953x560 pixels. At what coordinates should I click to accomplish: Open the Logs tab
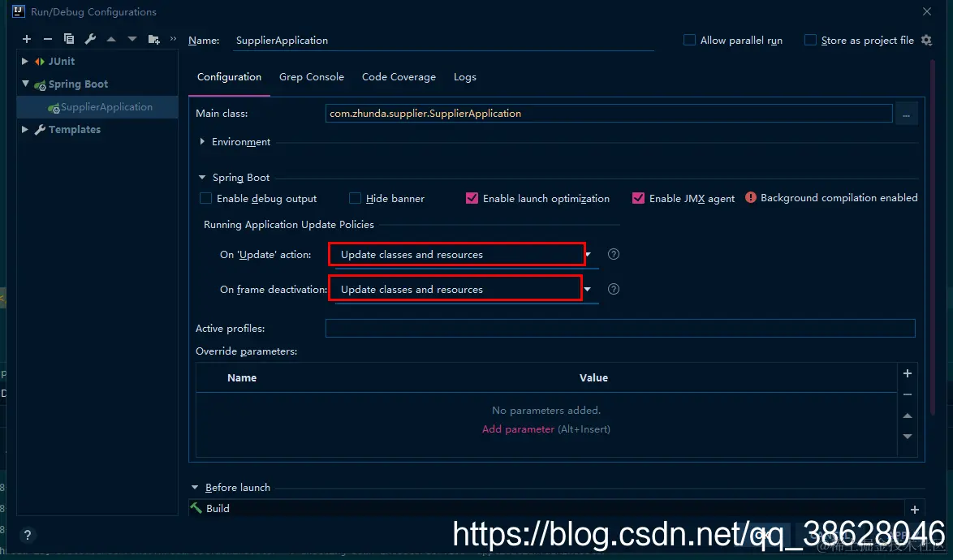(465, 77)
